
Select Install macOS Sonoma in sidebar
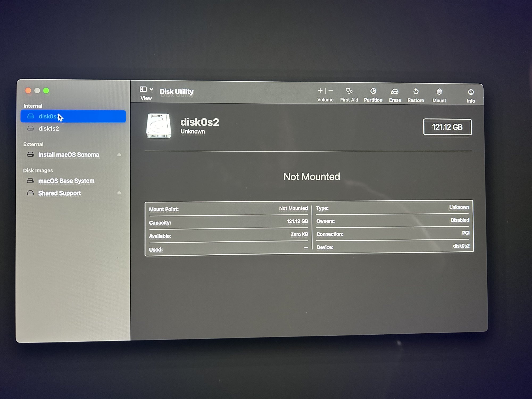(x=69, y=155)
